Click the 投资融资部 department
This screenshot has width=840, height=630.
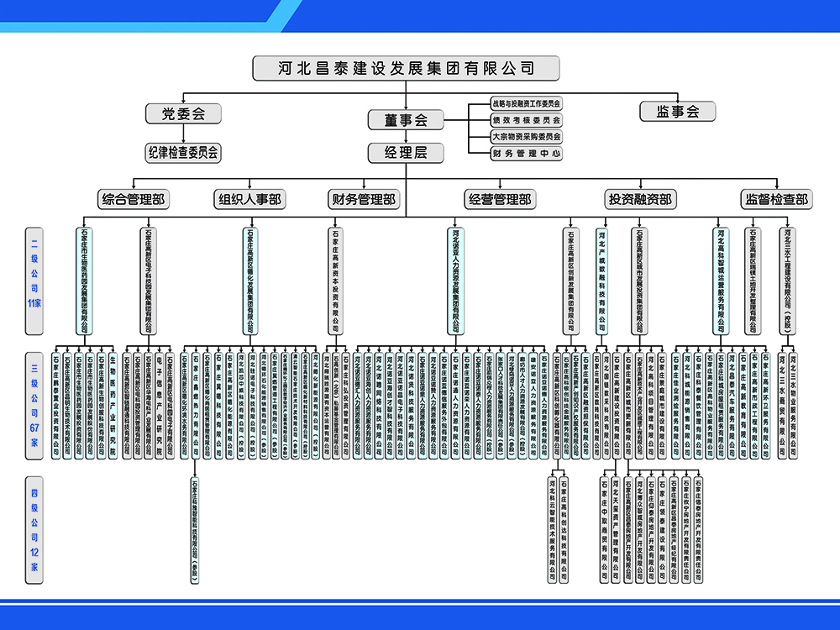(x=640, y=200)
